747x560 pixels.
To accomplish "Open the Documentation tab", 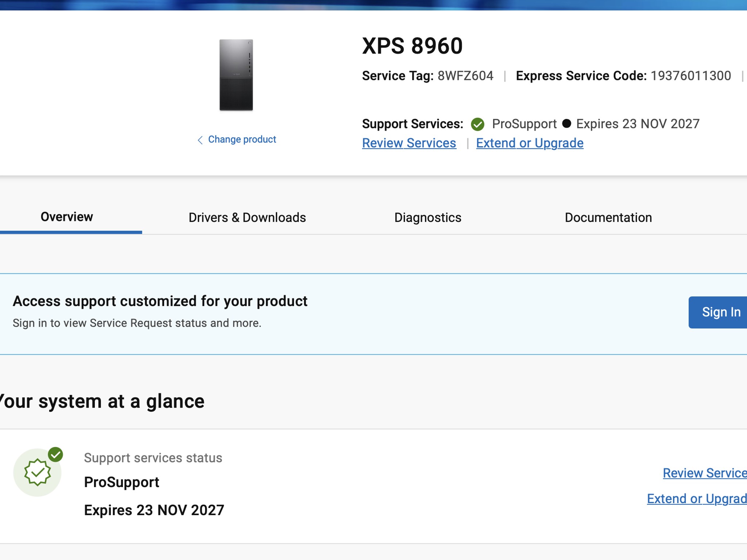I will [608, 218].
